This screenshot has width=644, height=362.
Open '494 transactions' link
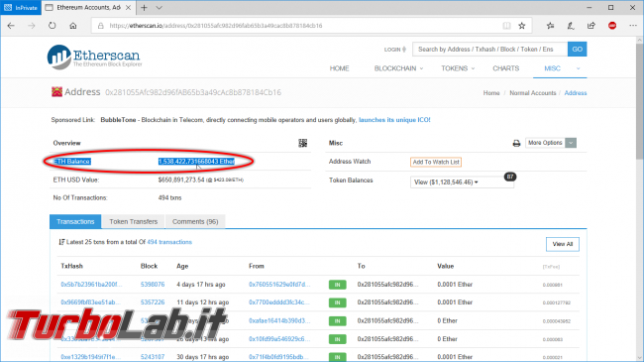(x=169, y=242)
